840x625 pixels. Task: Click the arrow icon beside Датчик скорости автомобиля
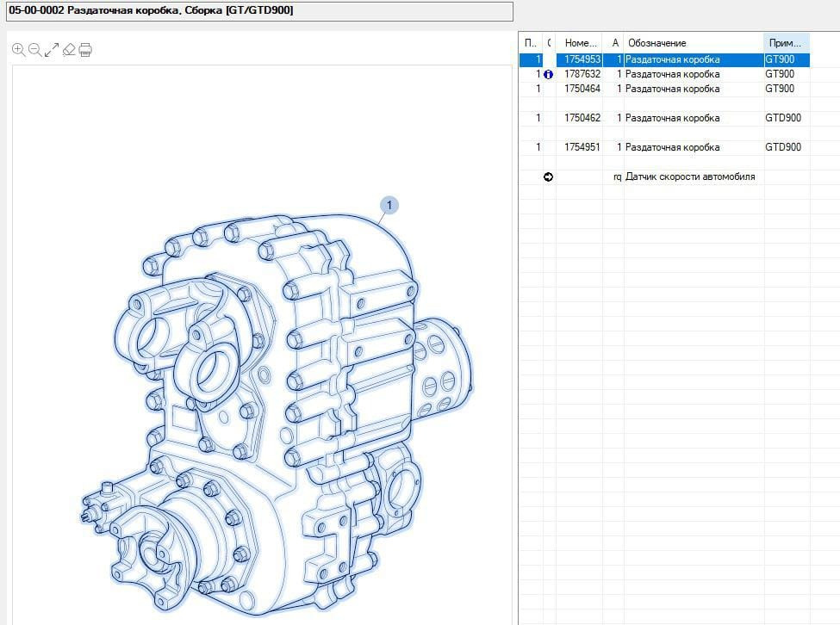(549, 176)
